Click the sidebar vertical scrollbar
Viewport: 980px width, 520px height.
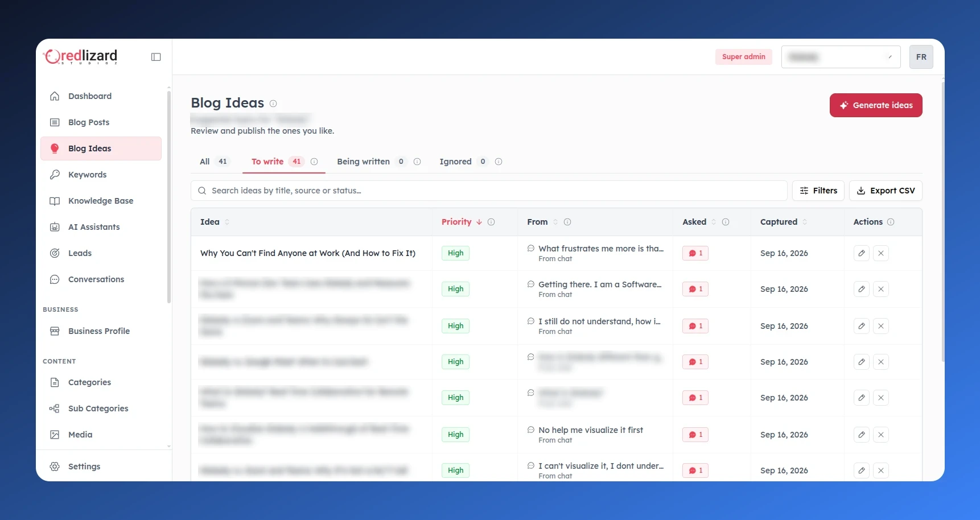(x=168, y=196)
